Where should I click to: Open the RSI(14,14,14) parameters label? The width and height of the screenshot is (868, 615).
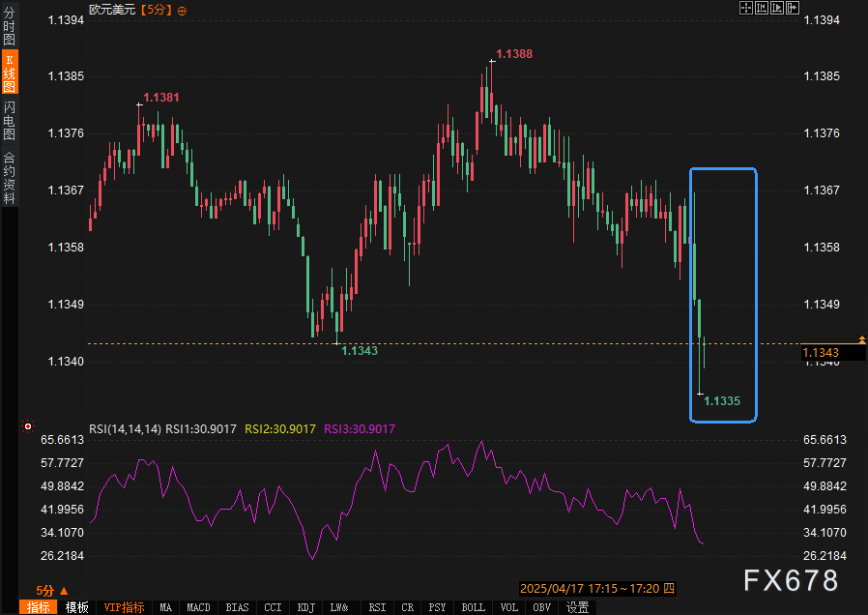pyautogui.click(x=125, y=429)
